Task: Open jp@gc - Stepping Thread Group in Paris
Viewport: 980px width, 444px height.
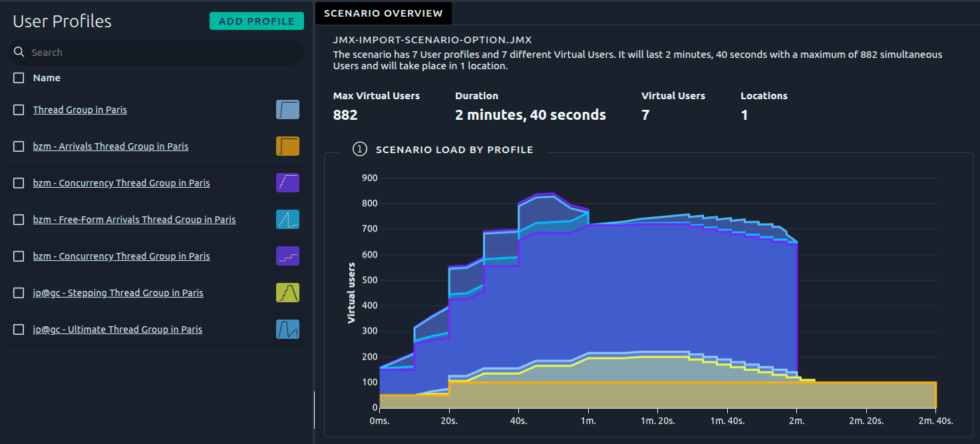Action: click(x=118, y=293)
